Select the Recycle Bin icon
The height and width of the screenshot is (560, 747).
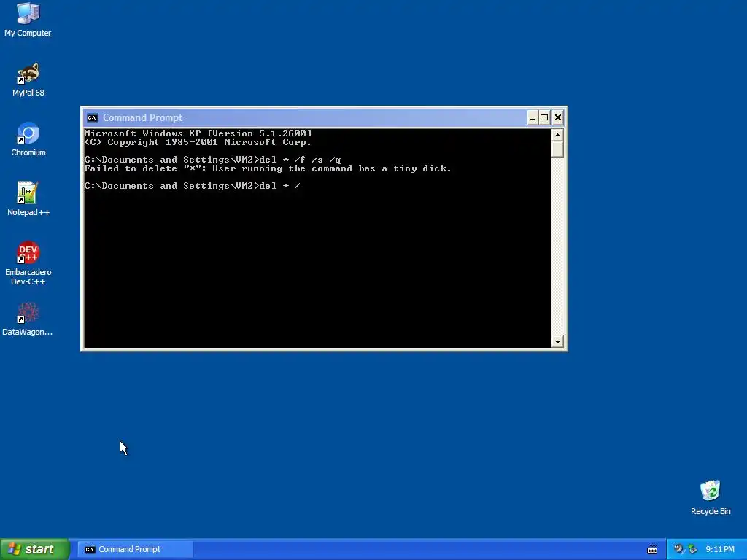tap(711, 497)
